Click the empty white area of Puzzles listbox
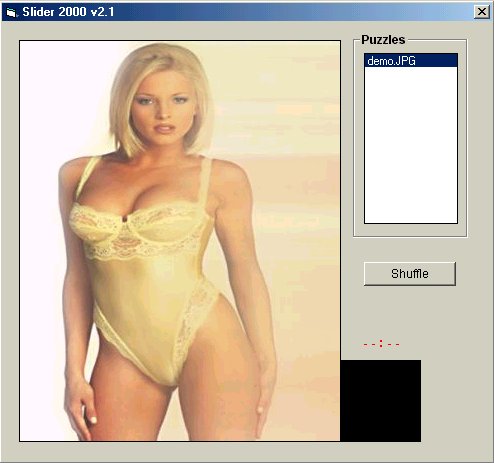The height and width of the screenshot is (463, 494). (411, 145)
